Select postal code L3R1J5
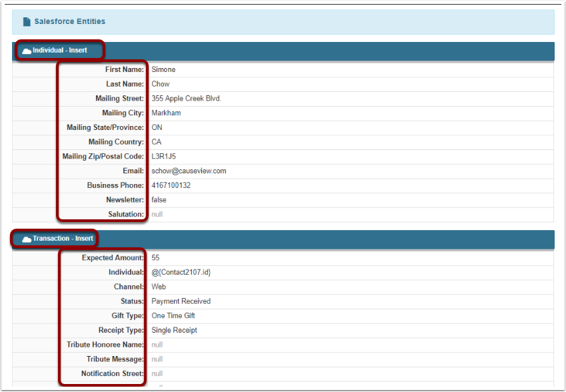The width and height of the screenshot is (566, 392). [x=163, y=156]
